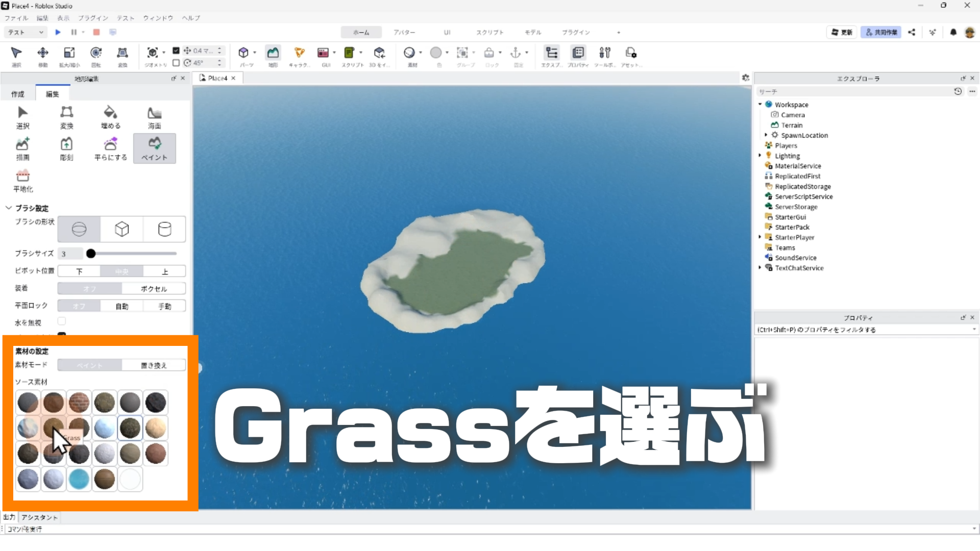Open the テスト mode dropdown

tap(26, 32)
